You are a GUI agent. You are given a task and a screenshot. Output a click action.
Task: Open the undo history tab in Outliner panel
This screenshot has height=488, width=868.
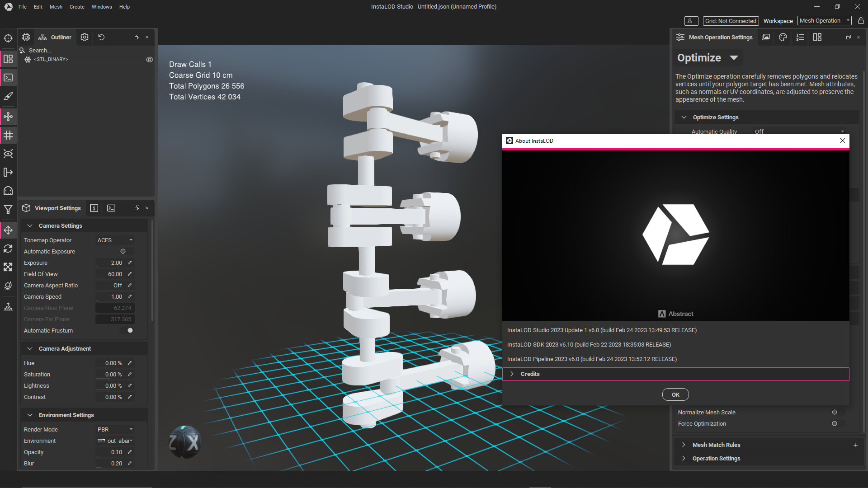(x=101, y=37)
